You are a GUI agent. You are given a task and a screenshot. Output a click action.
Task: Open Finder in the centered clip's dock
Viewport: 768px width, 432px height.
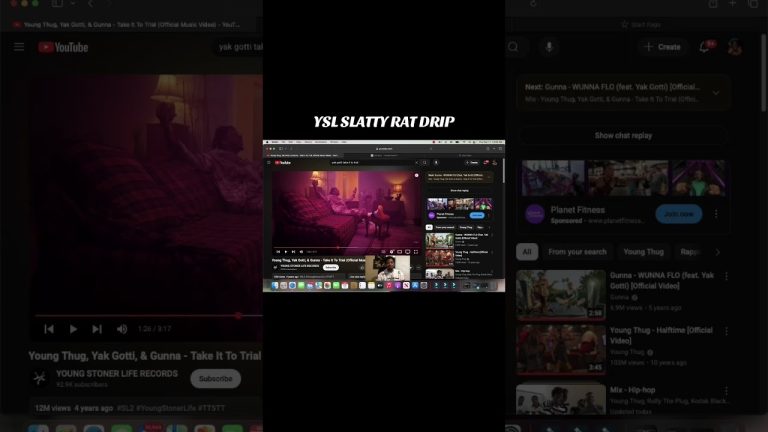pyautogui.click(x=275, y=286)
